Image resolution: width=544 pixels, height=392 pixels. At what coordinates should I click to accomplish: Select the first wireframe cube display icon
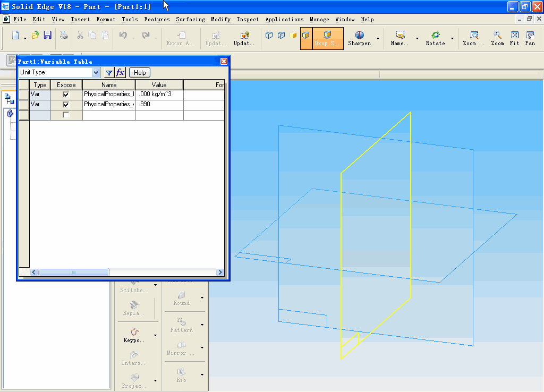coord(269,36)
